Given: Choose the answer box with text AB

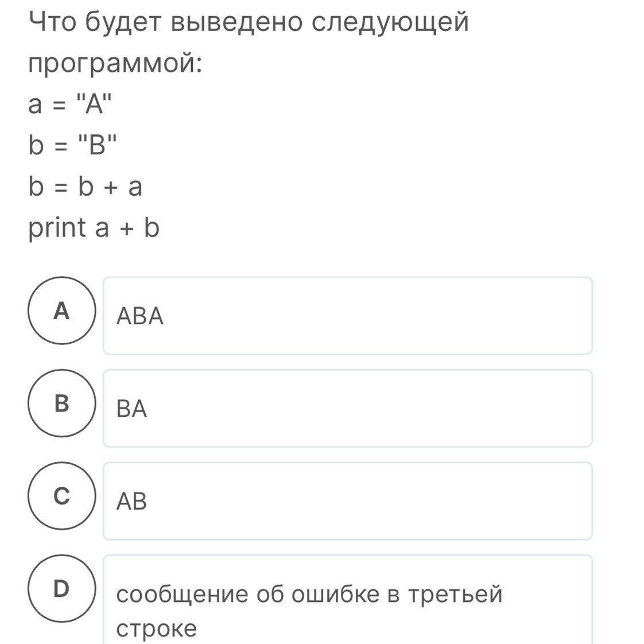Looking at the screenshot, I should 347,501.
